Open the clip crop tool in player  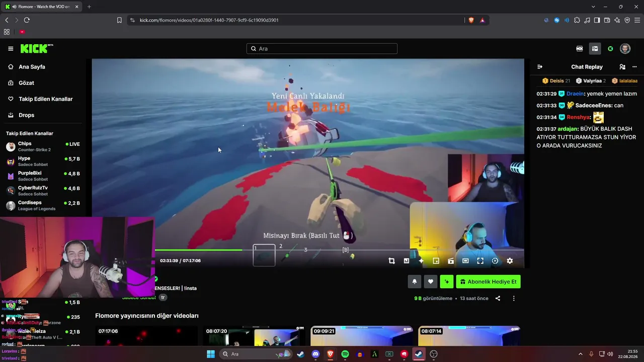391,261
